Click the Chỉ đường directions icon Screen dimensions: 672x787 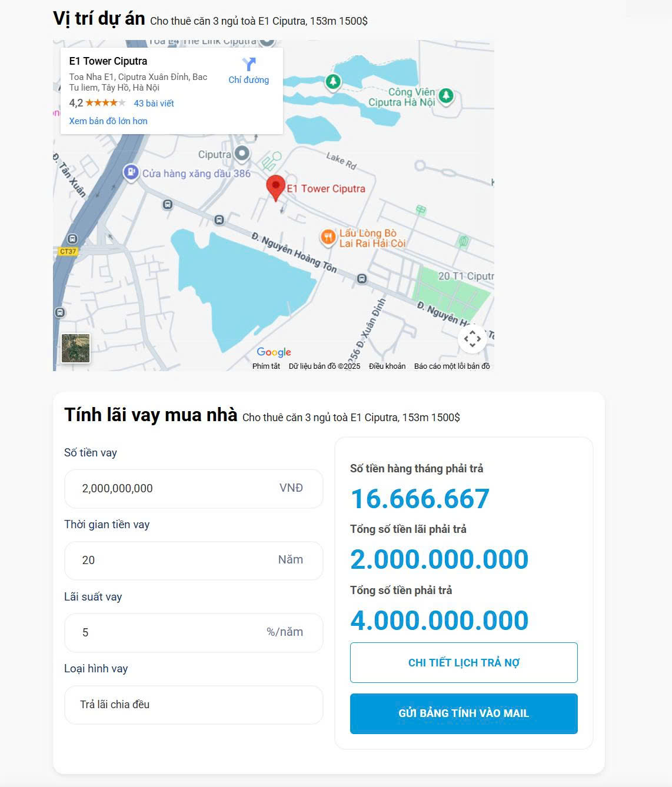[x=248, y=65]
